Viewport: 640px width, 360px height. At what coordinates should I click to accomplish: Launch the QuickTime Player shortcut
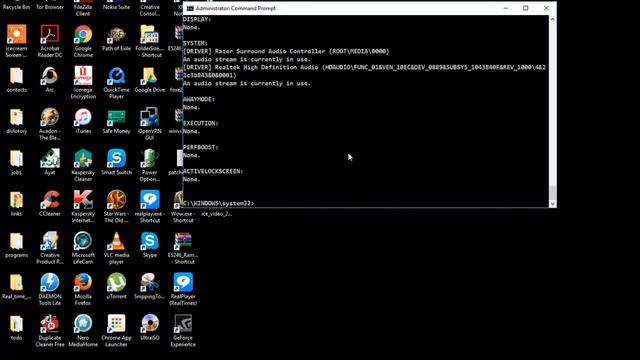116,76
